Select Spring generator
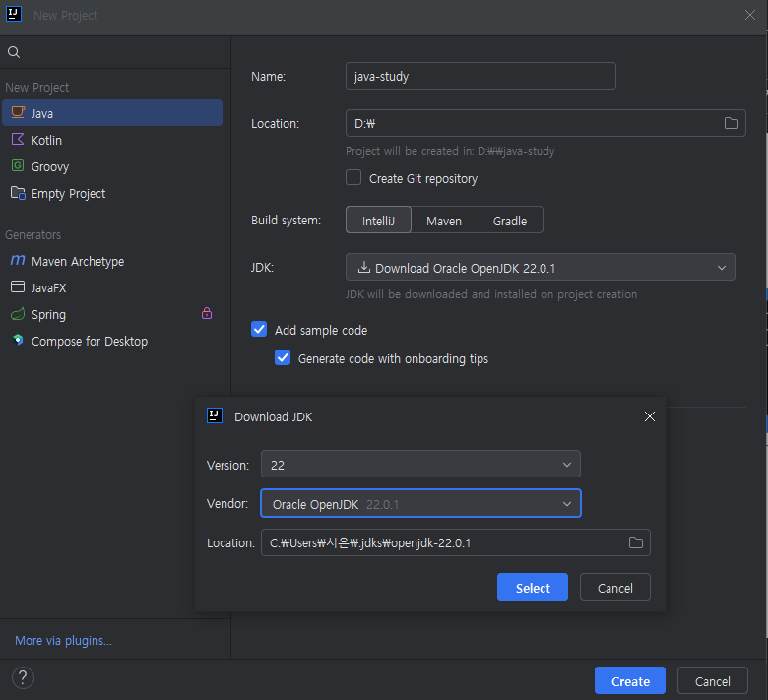This screenshot has height=700, width=768. click(112, 314)
